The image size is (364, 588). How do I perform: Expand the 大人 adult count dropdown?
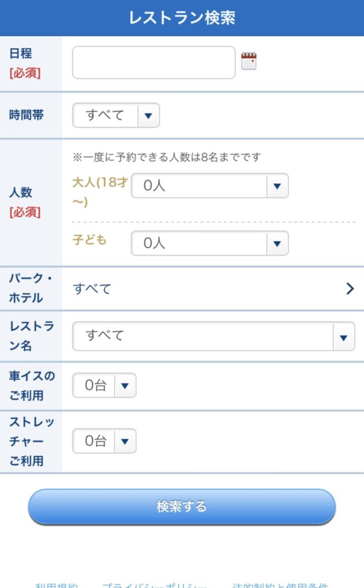209,185
